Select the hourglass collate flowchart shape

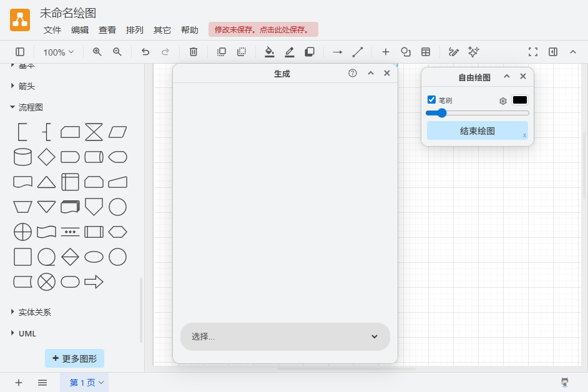click(x=94, y=132)
